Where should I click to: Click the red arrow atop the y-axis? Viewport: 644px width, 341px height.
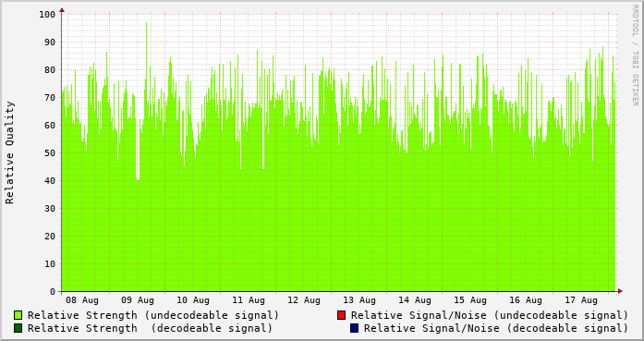pyautogui.click(x=62, y=10)
